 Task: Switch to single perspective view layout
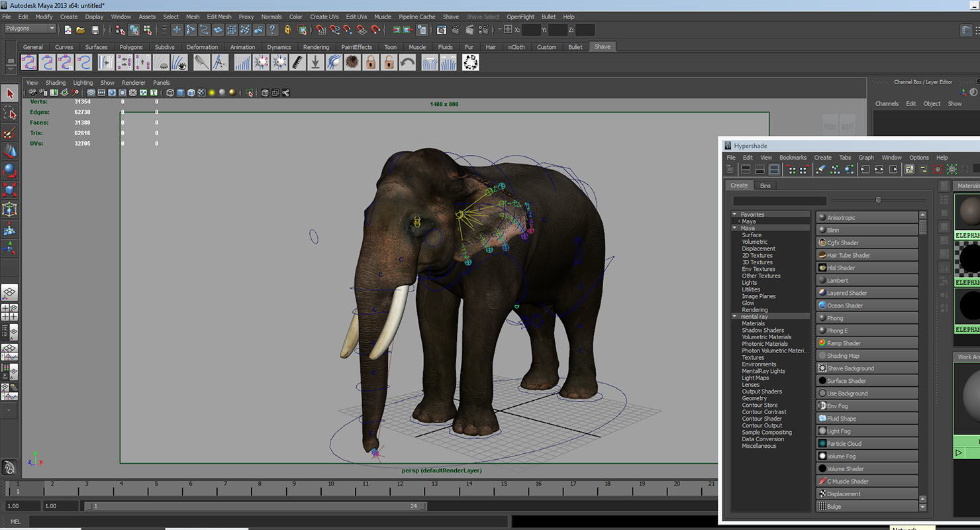(x=10, y=292)
